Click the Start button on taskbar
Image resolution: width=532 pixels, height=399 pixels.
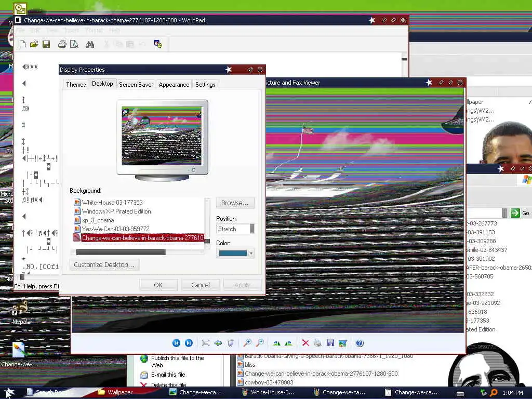9,392
